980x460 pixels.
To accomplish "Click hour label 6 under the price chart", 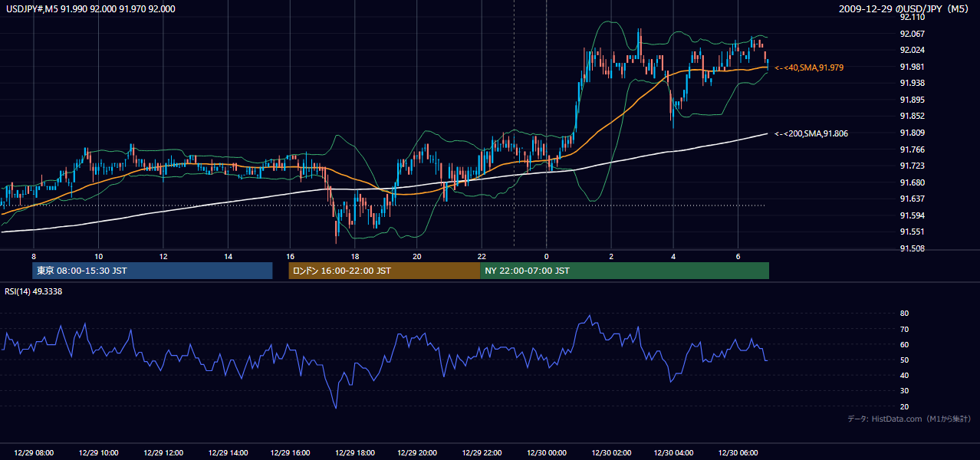I will pyautogui.click(x=738, y=256).
